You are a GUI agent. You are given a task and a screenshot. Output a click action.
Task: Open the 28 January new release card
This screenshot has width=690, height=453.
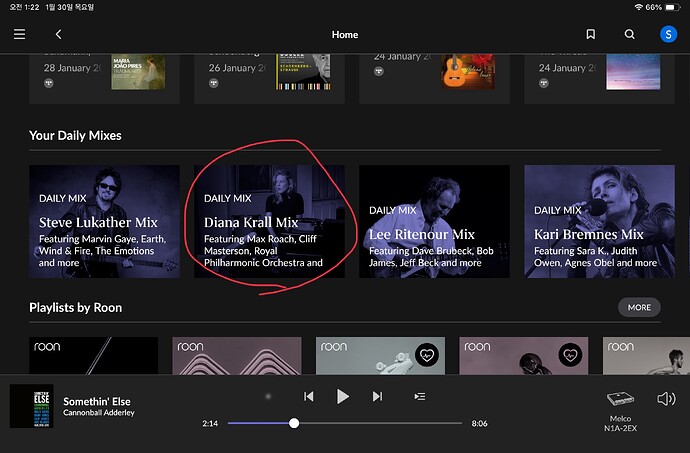click(x=104, y=78)
